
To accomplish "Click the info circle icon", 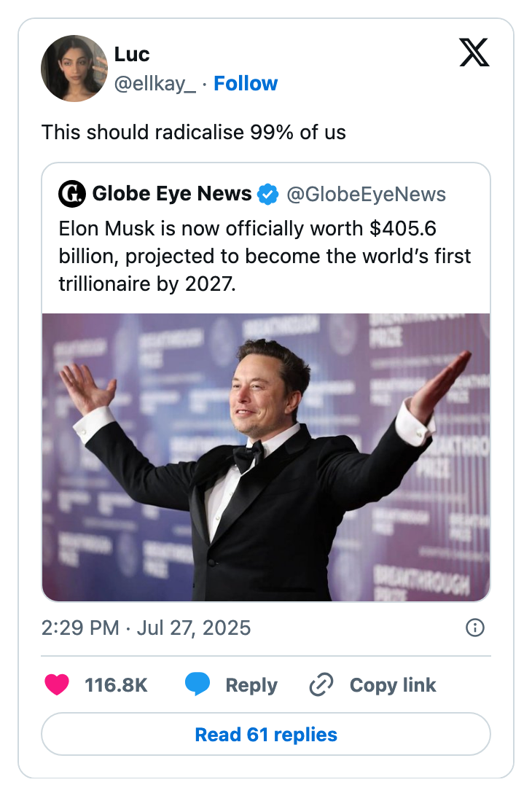I will point(474,628).
